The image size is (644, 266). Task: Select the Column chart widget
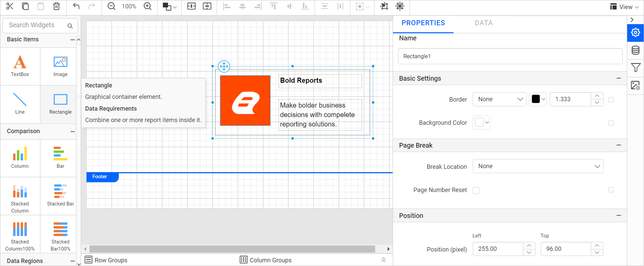pos(20,158)
